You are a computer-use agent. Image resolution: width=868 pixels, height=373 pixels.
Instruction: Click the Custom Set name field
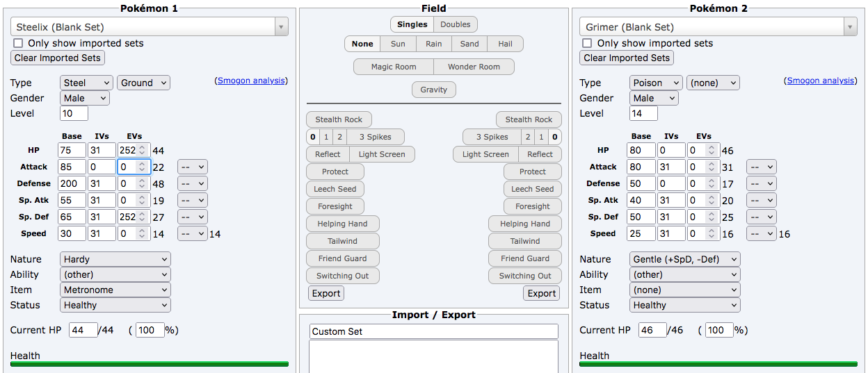(434, 331)
